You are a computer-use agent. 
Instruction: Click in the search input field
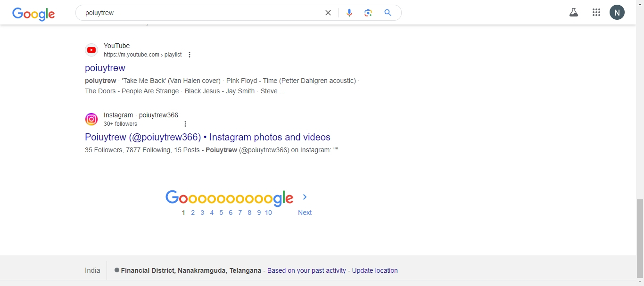click(x=200, y=13)
